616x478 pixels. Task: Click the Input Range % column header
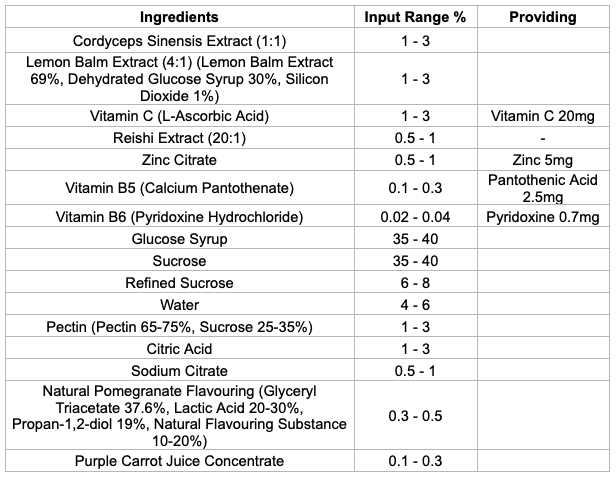coord(415,18)
